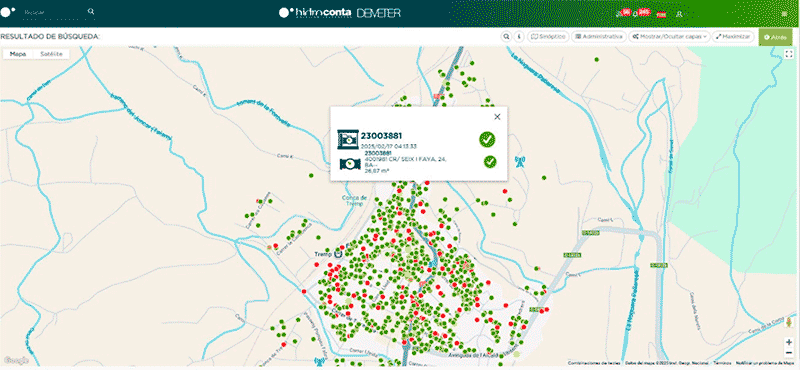This screenshot has height=370, width=800.
Task: Open the hamburger menu in the top-right corner
Action: (x=784, y=14)
